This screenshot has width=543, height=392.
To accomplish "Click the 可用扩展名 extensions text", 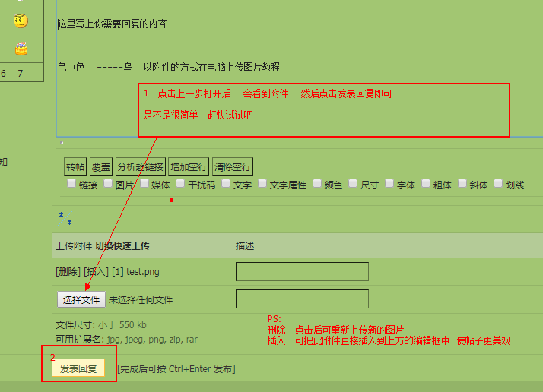I will [x=126, y=340].
